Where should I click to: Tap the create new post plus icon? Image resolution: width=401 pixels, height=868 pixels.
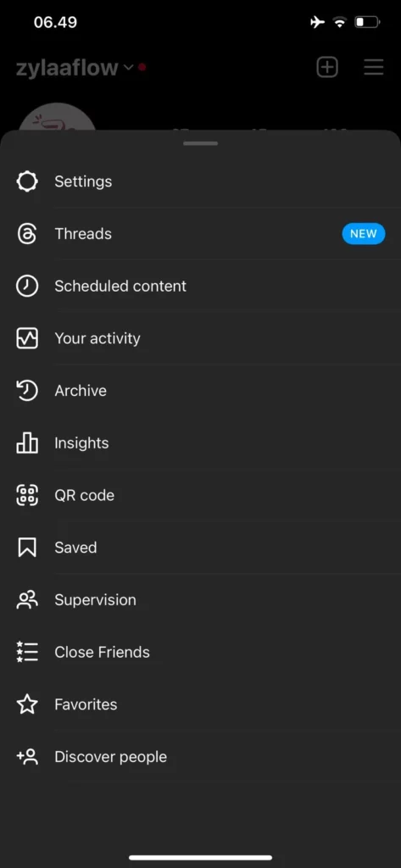point(326,68)
